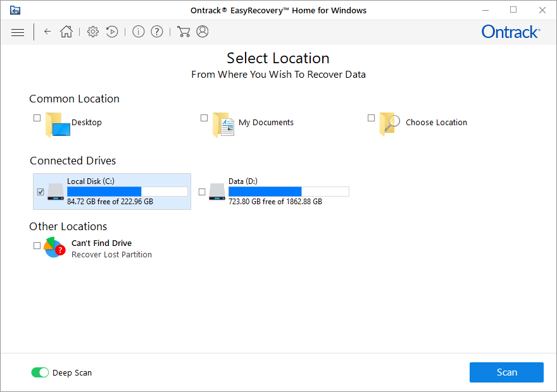Click '723.80 GB free of 1862.88 GB' text
The width and height of the screenshot is (557, 392).
[x=275, y=202]
